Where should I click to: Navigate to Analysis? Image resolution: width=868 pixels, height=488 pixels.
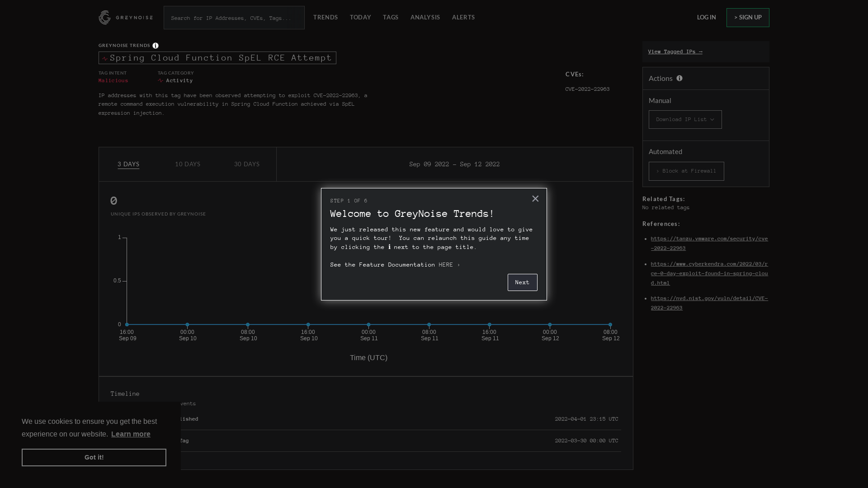(425, 17)
